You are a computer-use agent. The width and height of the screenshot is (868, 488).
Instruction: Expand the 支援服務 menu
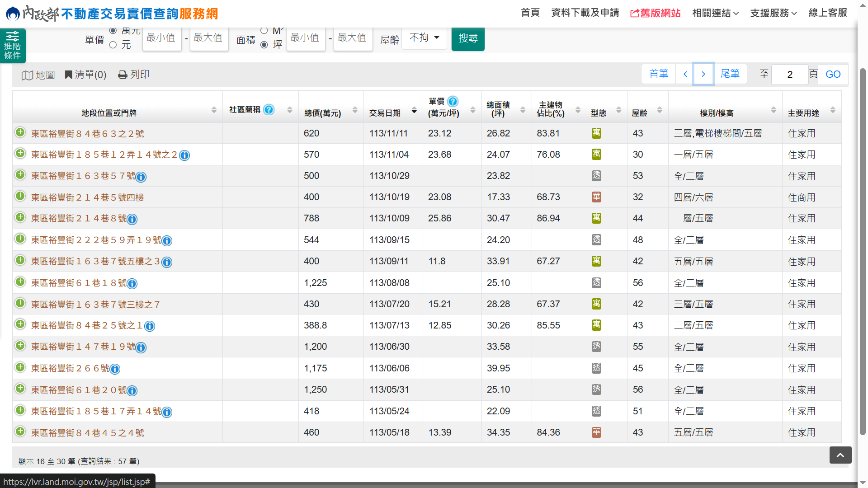pos(774,13)
